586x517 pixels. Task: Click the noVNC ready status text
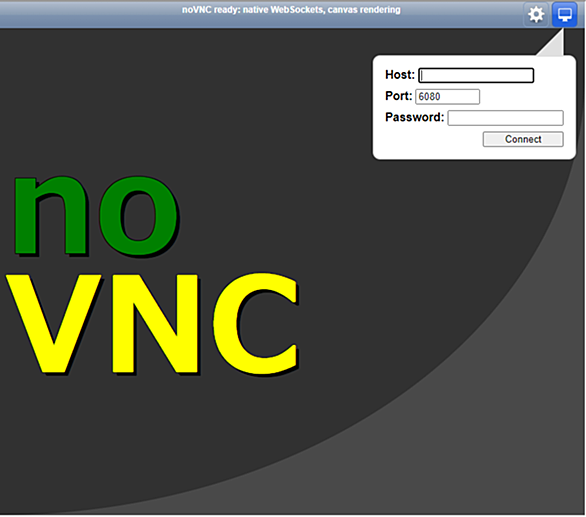[x=291, y=10]
